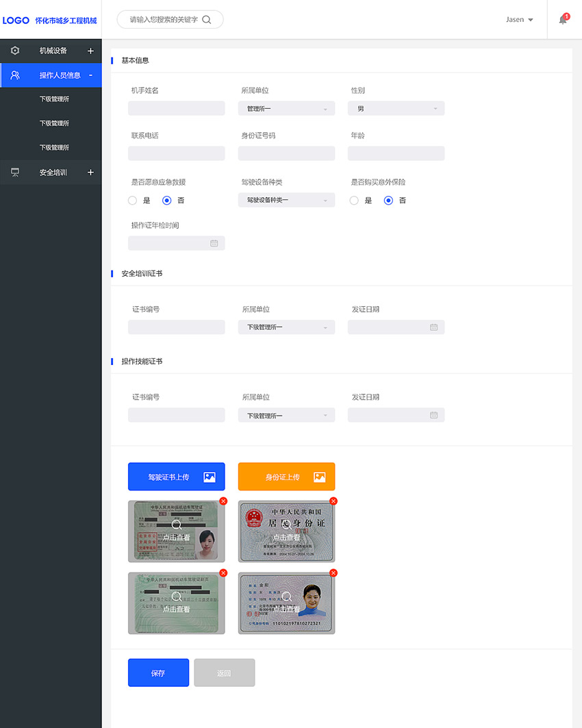
Task: Click the 机械设备 gear icon in sidebar
Action: pos(15,51)
